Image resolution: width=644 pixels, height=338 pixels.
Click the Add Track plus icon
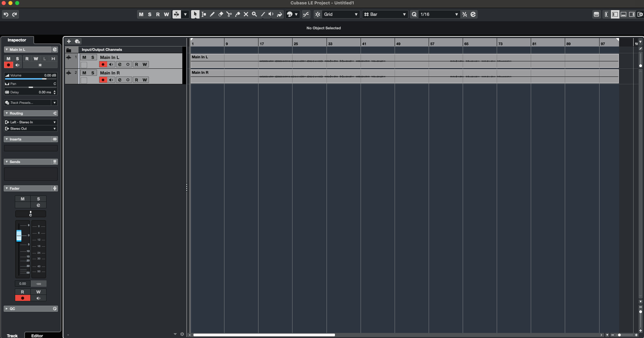click(x=69, y=41)
